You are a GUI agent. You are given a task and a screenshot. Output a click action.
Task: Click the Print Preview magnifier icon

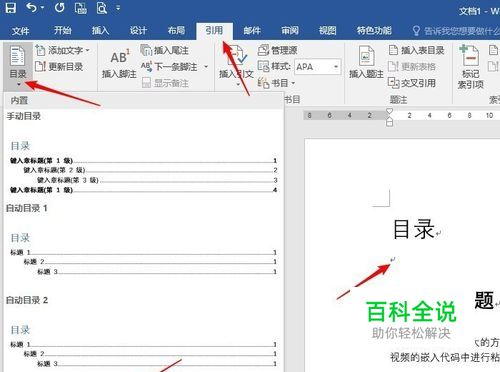pyautogui.click(x=101, y=8)
